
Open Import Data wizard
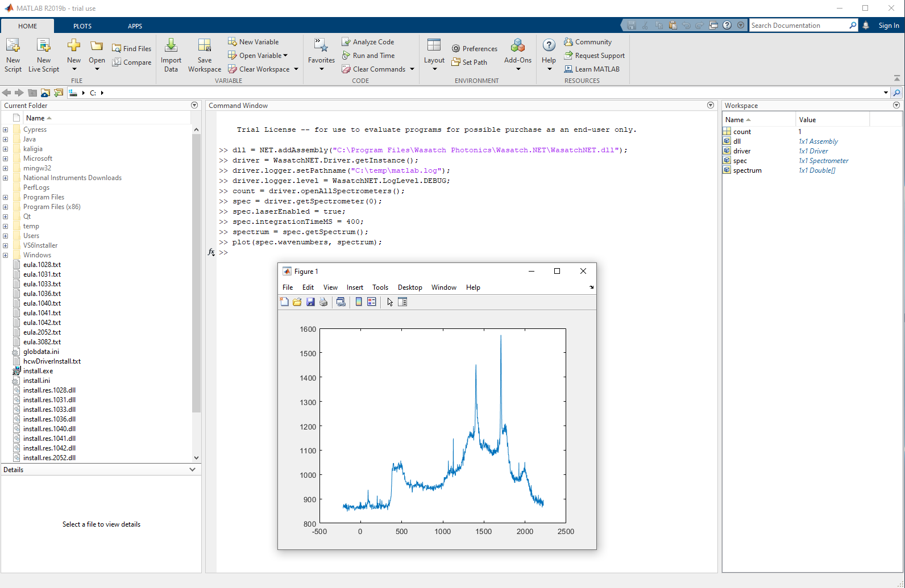point(171,55)
